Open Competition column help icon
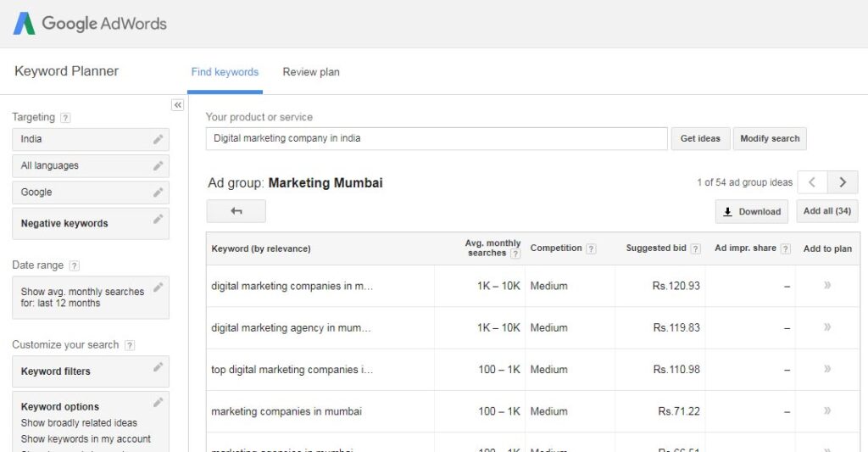This screenshot has height=452, width=868. [591, 248]
